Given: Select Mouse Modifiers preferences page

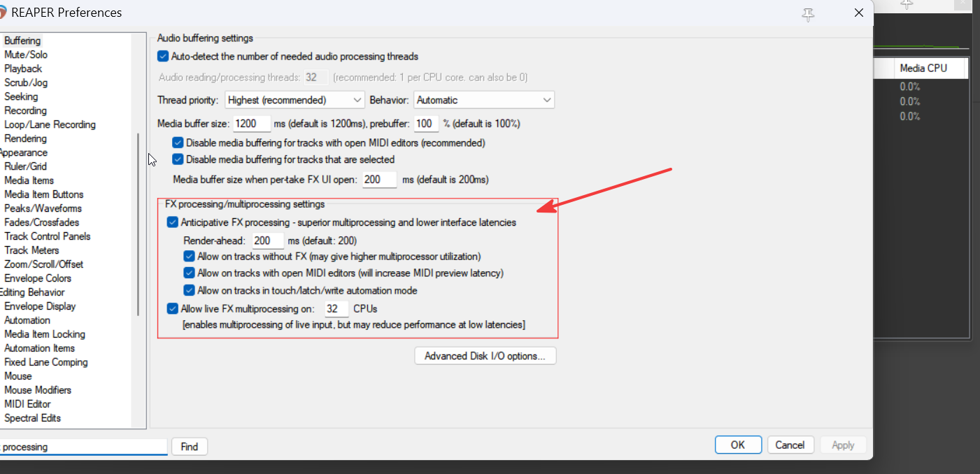Looking at the screenshot, I should 38,390.
